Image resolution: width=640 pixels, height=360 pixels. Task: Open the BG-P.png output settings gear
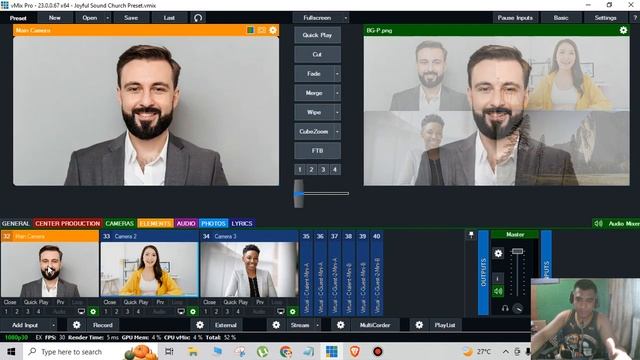(x=623, y=30)
